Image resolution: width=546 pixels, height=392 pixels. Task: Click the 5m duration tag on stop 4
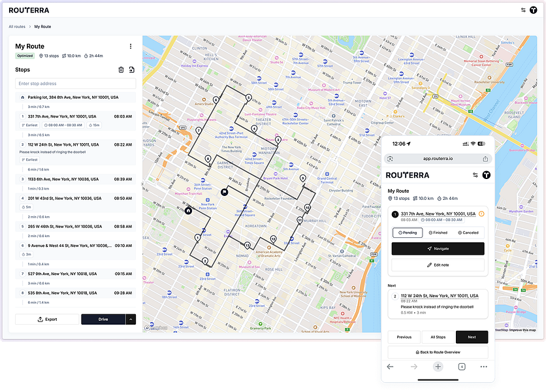coord(27,207)
